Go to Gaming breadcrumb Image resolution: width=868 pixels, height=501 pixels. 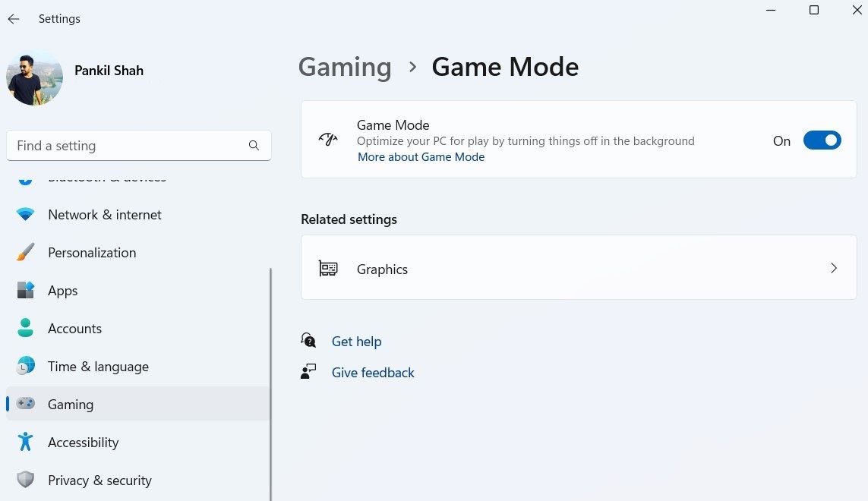click(x=345, y=67)
